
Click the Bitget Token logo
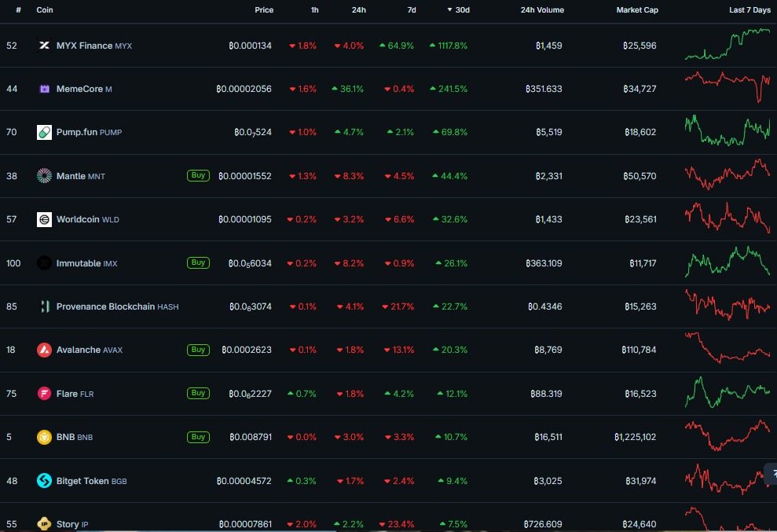44,480
